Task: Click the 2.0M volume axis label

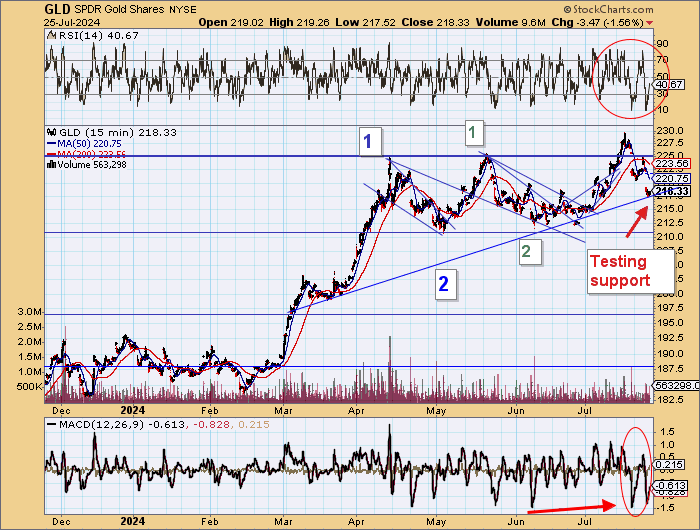Action: (30, 342)
